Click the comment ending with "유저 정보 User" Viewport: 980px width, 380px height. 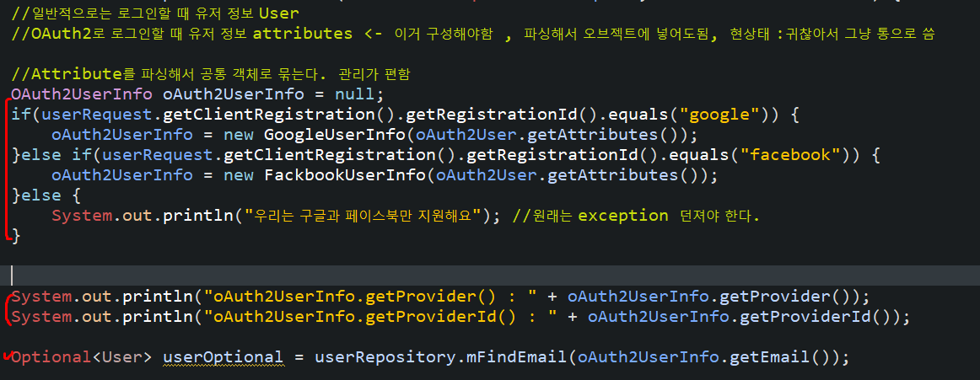[155, 13]
